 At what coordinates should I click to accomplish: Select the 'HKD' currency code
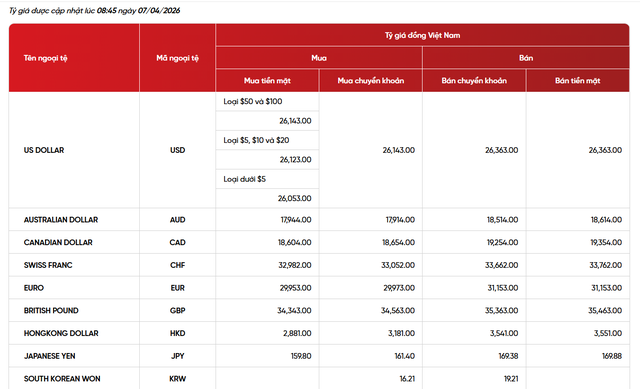pos(178,333)
